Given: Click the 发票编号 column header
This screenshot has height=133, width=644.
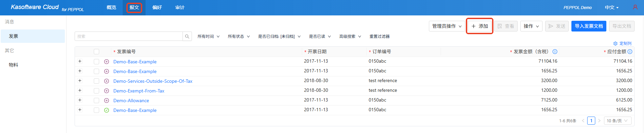Looking at the screenshot, I should click(126, 52).
